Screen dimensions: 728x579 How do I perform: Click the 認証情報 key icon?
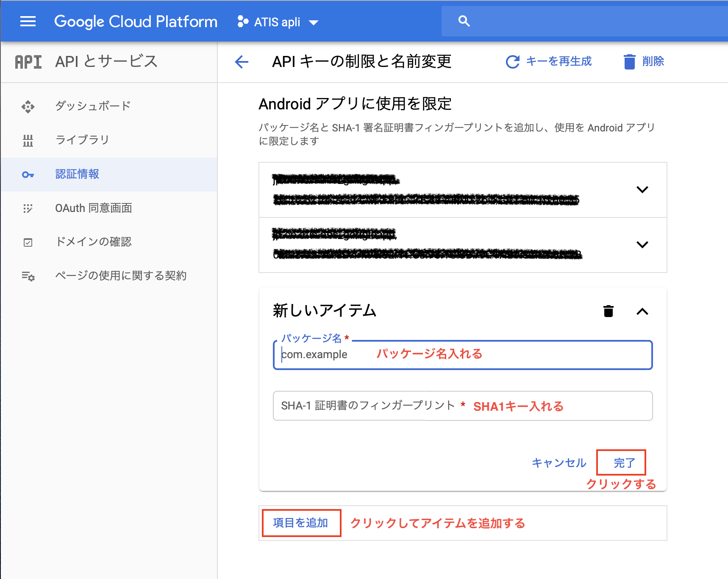pos(28,175)
